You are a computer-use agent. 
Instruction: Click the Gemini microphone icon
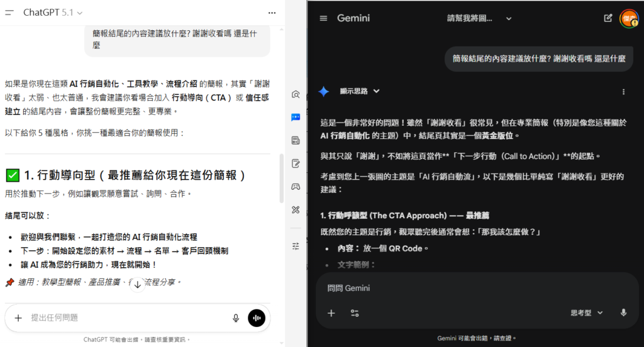(623, 312)
